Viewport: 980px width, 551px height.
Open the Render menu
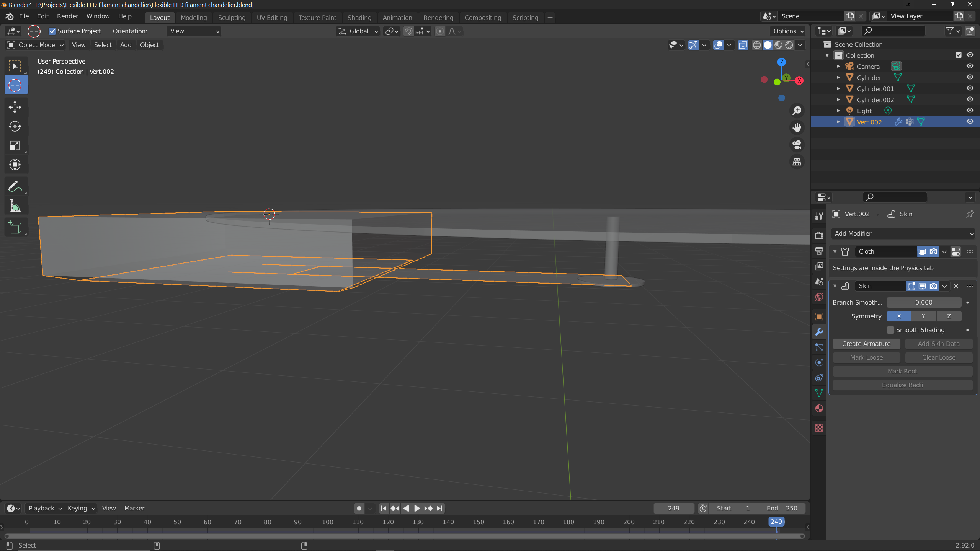click(x=67, y=16)
